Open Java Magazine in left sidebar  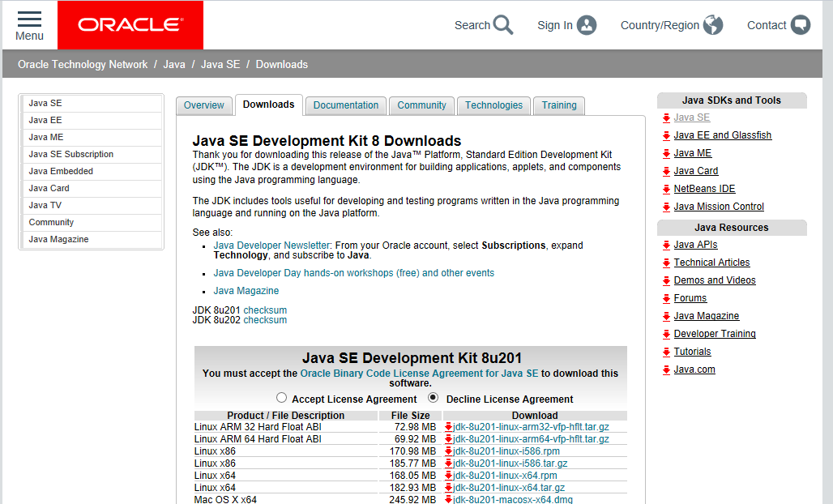[92, 239]
